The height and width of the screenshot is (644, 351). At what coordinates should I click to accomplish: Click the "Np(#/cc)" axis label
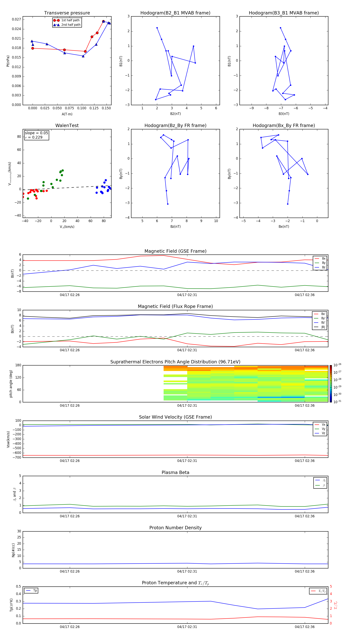(x=13, y=550)
